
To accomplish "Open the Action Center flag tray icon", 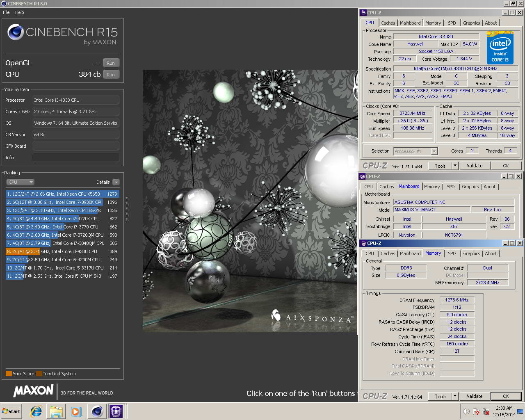I will (476, 411).
